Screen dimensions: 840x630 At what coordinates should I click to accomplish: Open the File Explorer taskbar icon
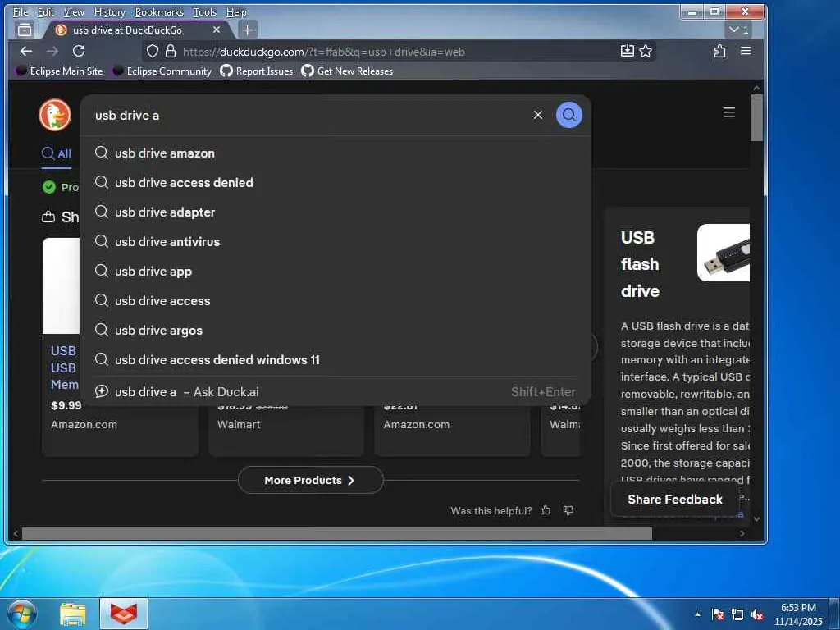click(x=73, y=614)
